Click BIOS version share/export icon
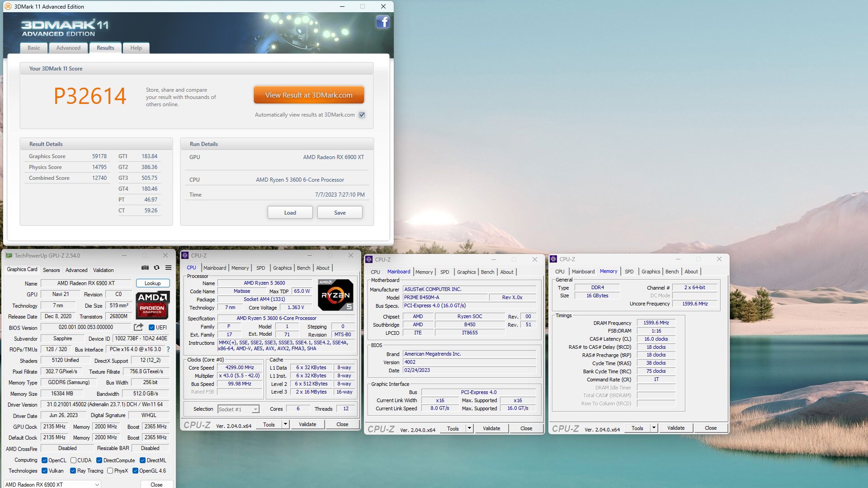This screenshot has height=488, width=868. click(138, 327)
